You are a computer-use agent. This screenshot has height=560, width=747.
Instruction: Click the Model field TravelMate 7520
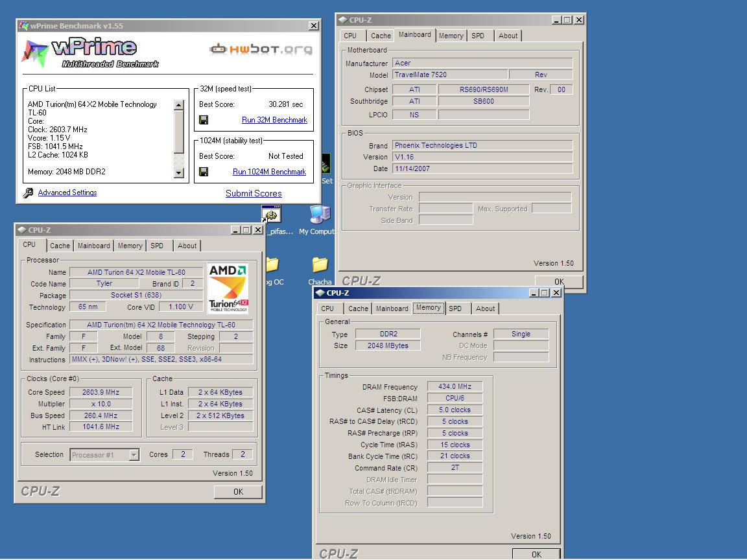(450, 75)
